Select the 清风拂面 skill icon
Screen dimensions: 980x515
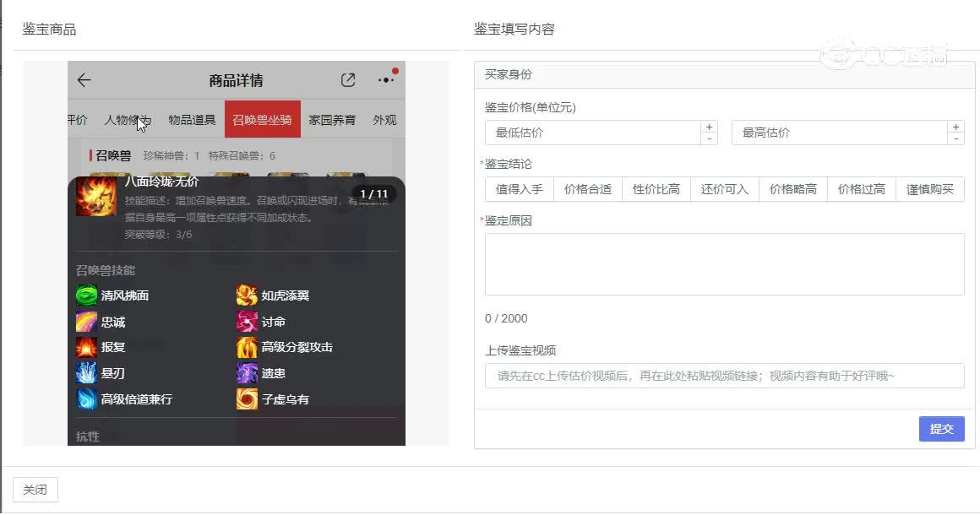pos(86,295)
